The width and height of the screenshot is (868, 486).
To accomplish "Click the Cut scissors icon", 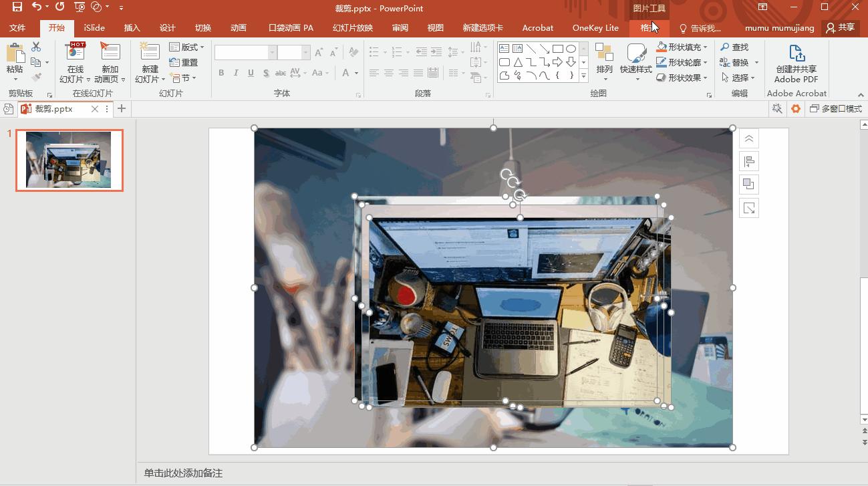I will 36,47.
